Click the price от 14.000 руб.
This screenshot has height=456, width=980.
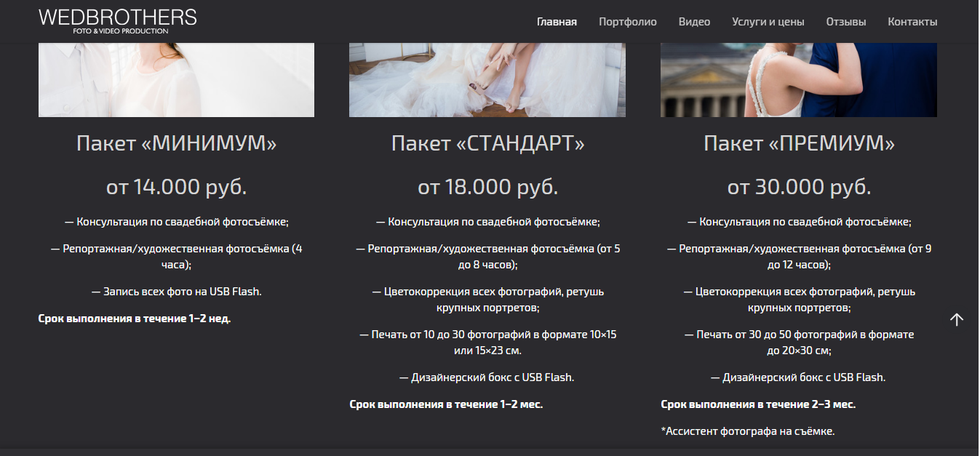click(x=176, y=187)
